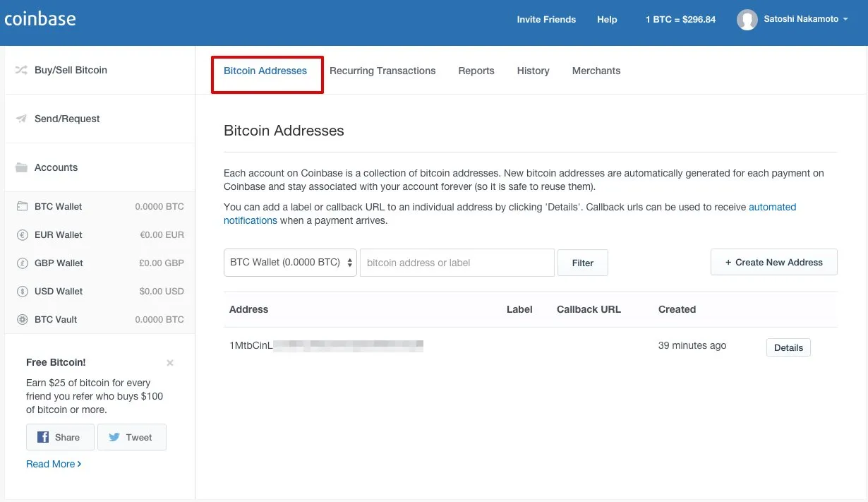Image resolution: width=868 pixels, height=502 pixels.
Task: Open Accounts in sidebar
Action: click(100, 167)
